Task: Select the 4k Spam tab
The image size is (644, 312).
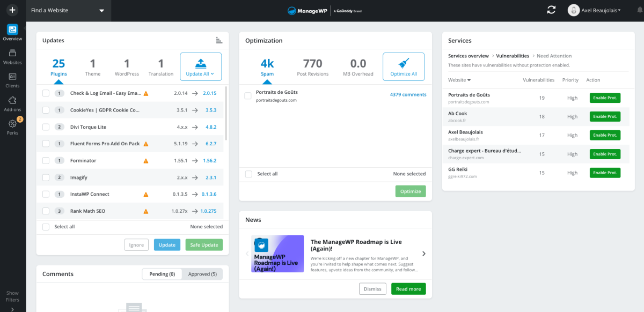Action: tap(267, 68)
